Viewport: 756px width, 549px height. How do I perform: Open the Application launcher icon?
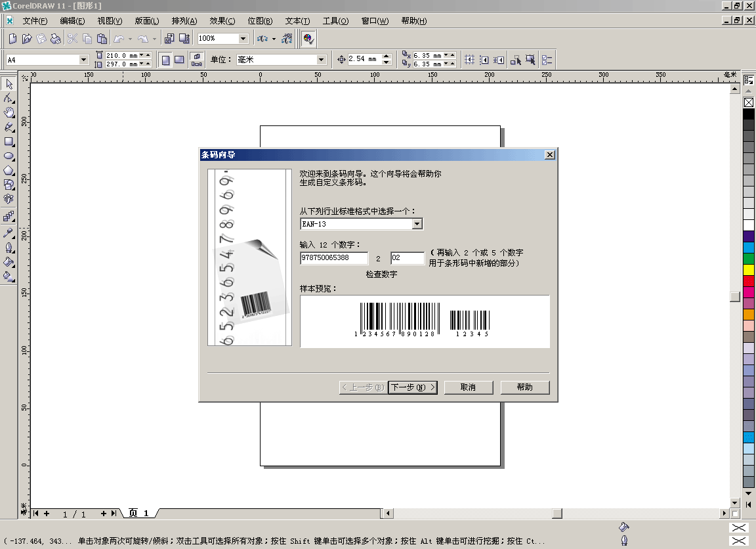tap(262, 39)
